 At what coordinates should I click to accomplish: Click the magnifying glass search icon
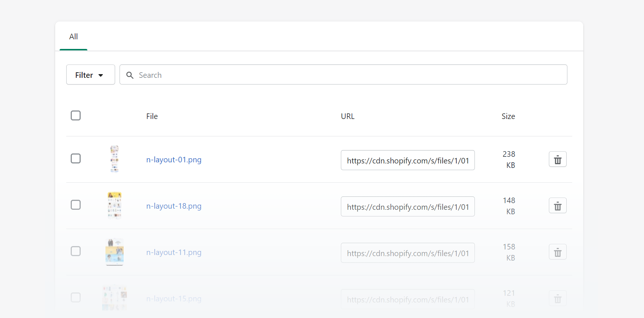click(130, 75)
